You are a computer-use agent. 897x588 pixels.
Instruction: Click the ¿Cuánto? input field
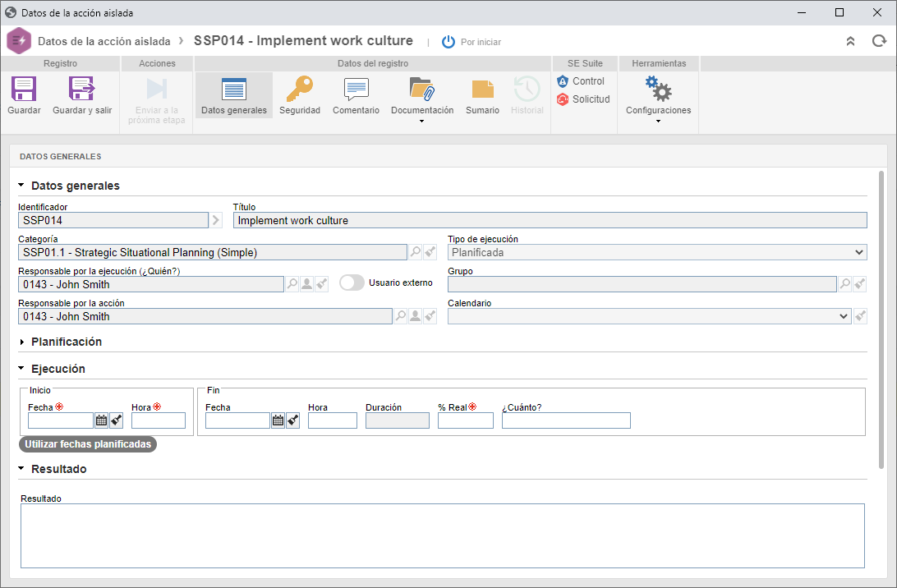click(566, 420)
